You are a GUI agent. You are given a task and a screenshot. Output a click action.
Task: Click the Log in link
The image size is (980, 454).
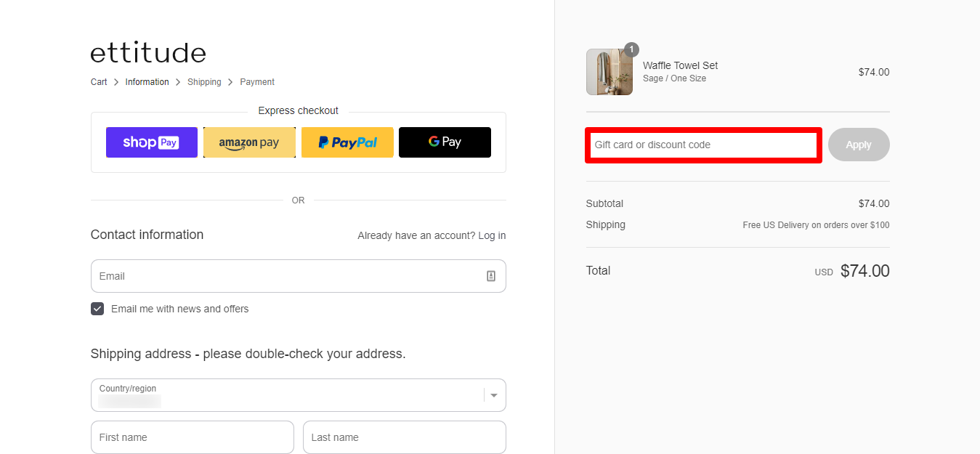pos(492,235)
